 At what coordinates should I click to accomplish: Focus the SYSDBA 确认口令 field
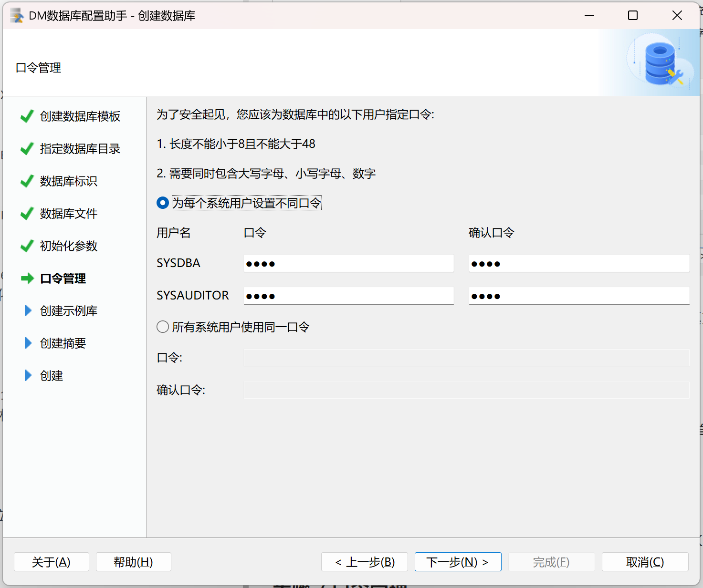(x=579, y=263)
